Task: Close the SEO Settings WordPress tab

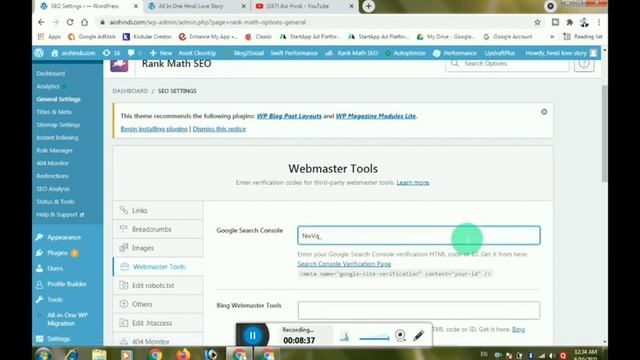Action: [136, 6]
